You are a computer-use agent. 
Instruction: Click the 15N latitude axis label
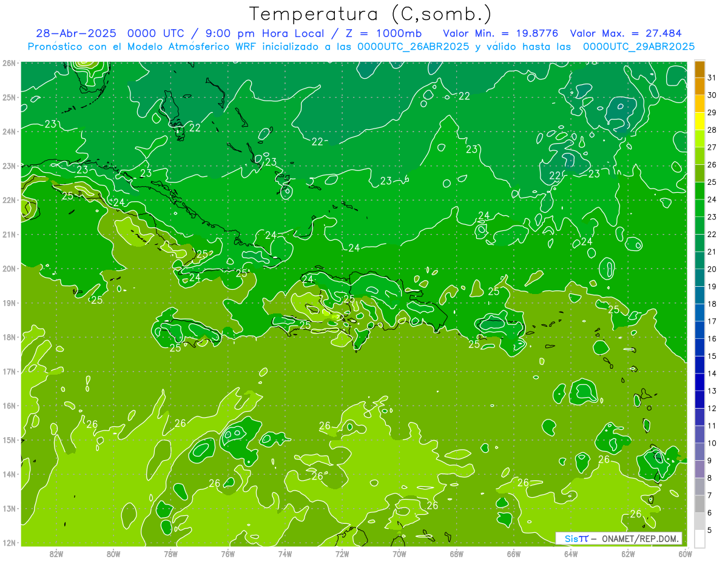pyautogui.click(x=8, y=440)
